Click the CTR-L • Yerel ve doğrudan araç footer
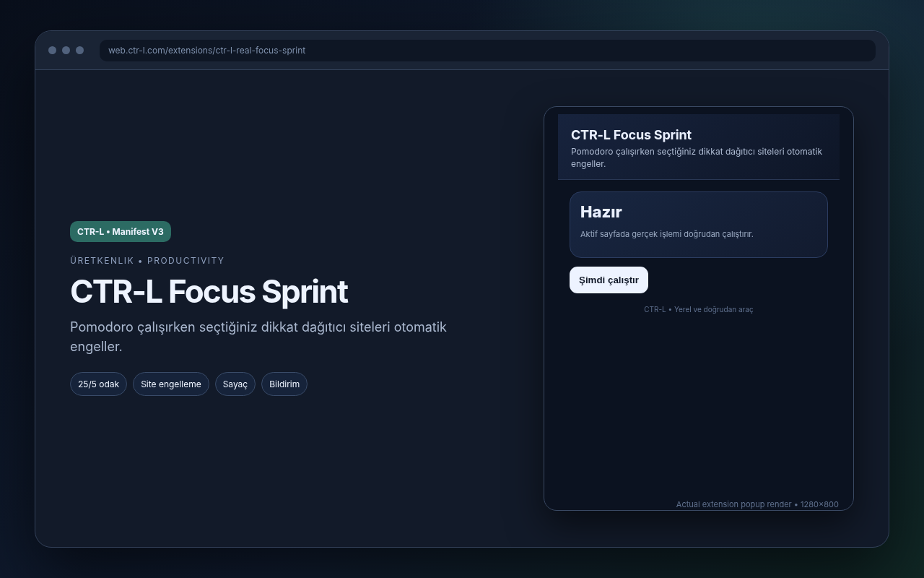The width and height of the screenshot is (924, 578). click(x=698, y=309)
